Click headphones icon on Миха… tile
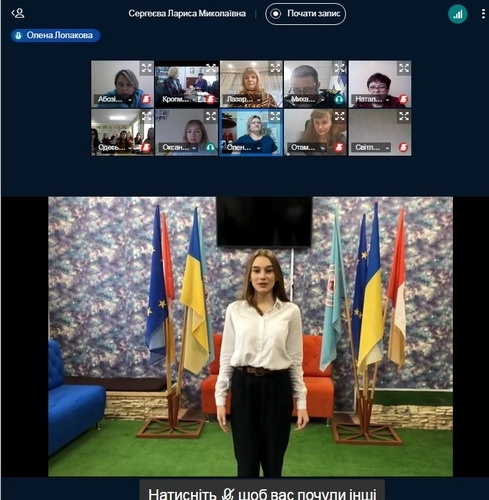This screenshot has width=489, height=500. tap(339, 99)
